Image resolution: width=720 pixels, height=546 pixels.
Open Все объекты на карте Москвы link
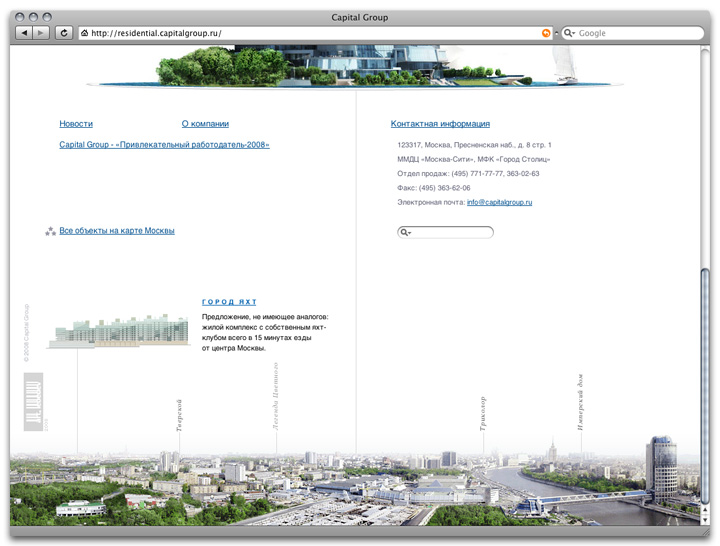click(117, 231)
